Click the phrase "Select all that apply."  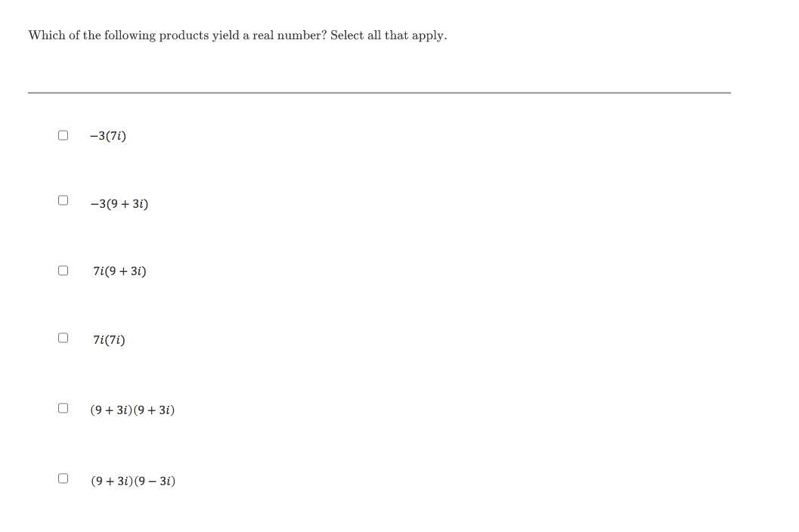point(389,36)
